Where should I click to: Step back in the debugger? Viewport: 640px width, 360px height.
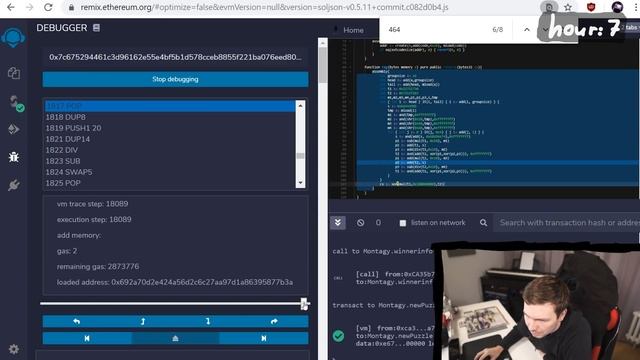(142, 322)
